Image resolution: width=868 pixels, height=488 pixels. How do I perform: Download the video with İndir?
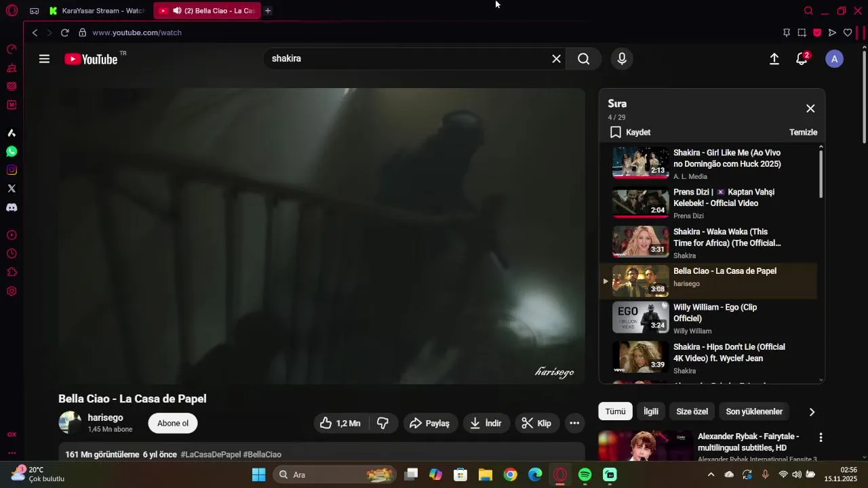tap(486, 423)
